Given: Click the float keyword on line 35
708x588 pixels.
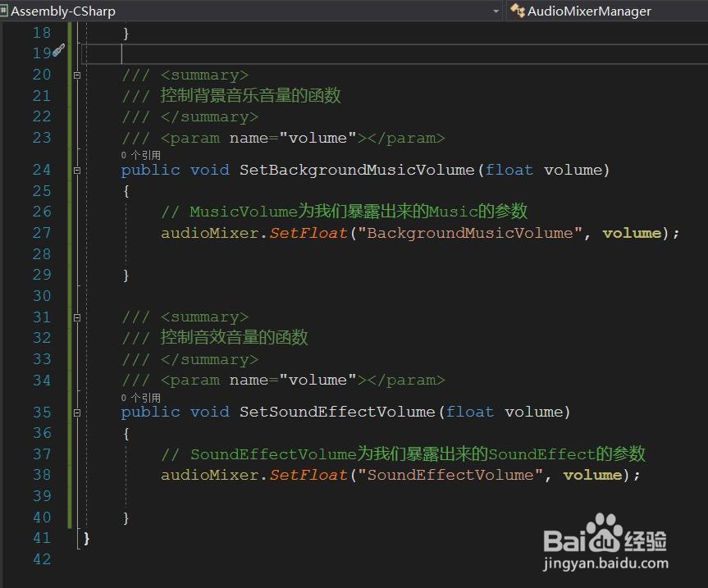Looking at the screenshot, I should 469,412.
